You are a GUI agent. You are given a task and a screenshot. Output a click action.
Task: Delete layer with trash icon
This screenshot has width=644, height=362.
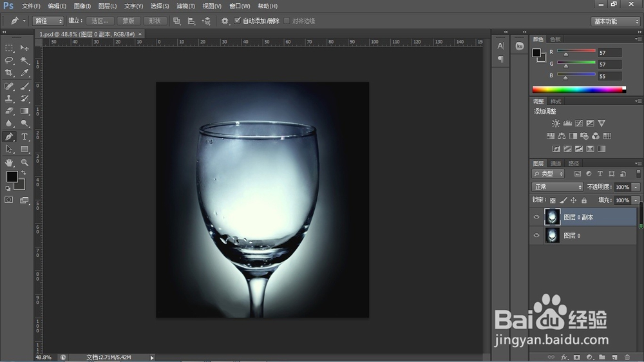627,357
